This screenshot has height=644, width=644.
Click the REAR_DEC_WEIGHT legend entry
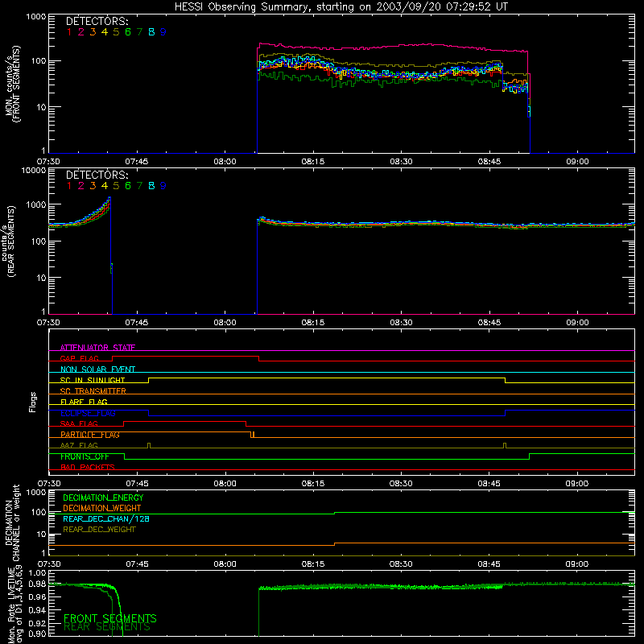click(x=99, y=530)
